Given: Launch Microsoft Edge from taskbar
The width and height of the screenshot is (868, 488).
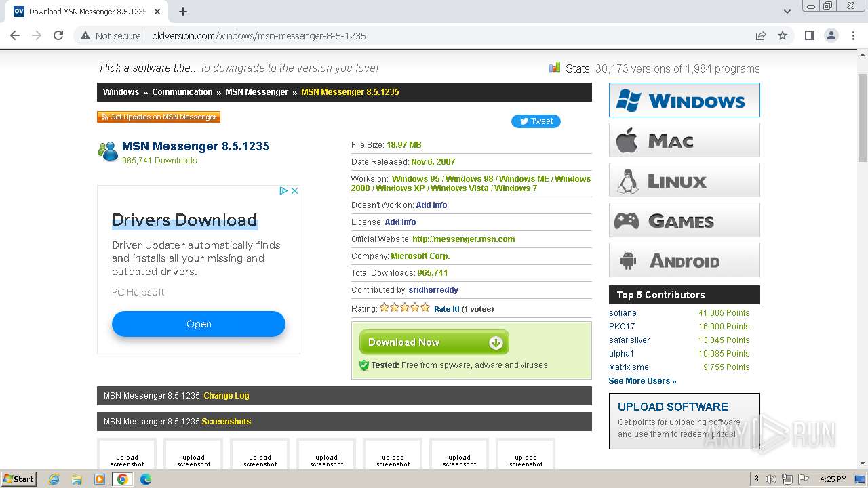Looking at the screenshot, I should coord(145,479).
